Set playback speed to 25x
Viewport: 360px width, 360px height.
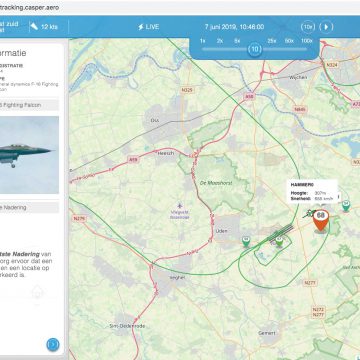[272, 41]
